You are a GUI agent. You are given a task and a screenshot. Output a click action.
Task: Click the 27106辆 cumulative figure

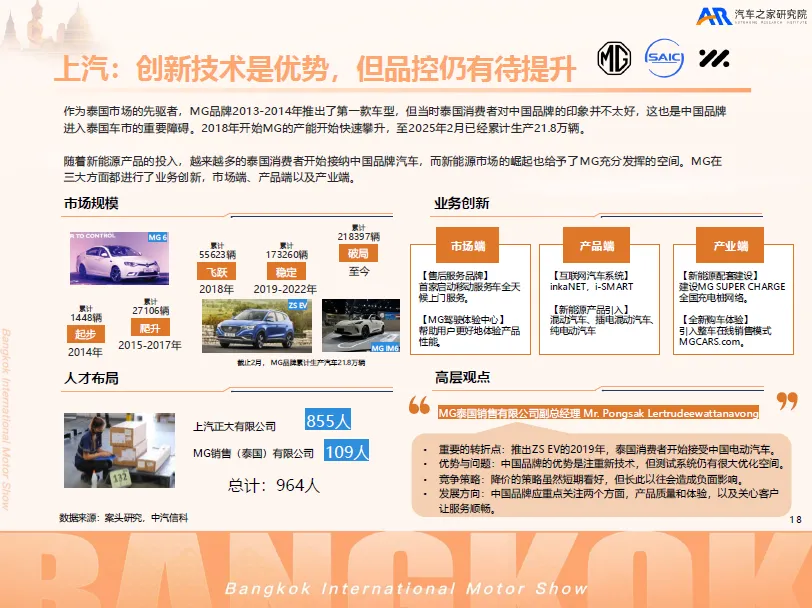coord(151,311)
